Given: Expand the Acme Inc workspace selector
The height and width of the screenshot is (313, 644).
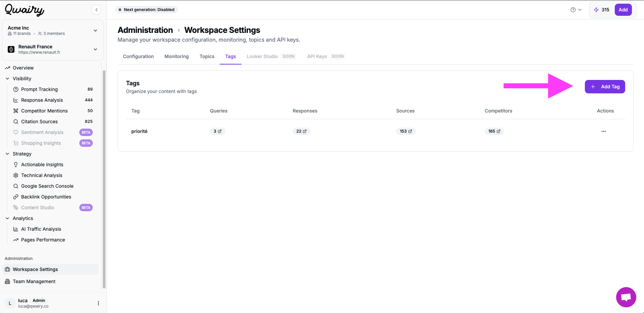Looking at the screenshot, I should click(53, 31).
